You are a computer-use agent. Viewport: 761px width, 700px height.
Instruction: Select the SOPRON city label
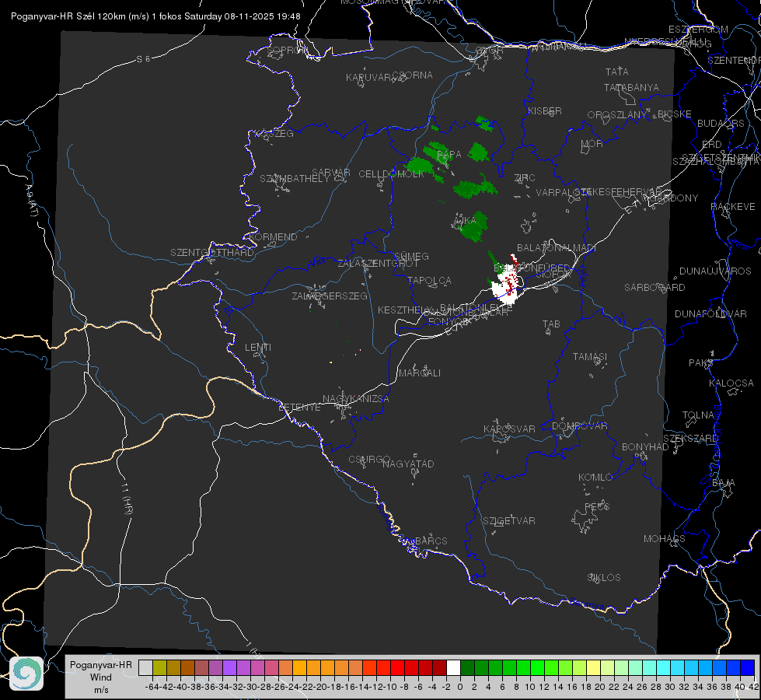pyautogui.click(x=288, y=50)
